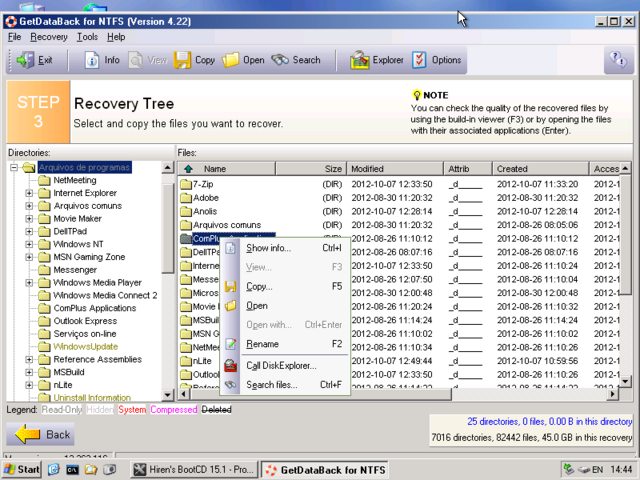Screen dimensions: 640x480
Task: Click the Search binoculars toolbar icon
Action: tap(280, 60)
